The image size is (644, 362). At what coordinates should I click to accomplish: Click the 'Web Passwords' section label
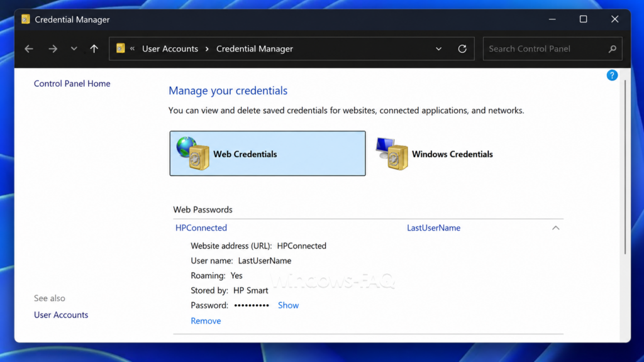coord(203,210)
